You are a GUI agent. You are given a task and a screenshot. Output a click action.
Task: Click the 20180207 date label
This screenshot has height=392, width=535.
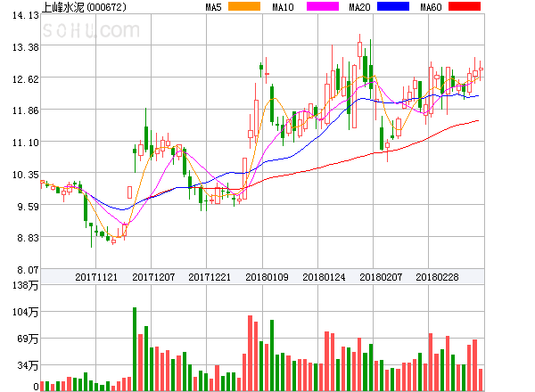tap(381, 277)
